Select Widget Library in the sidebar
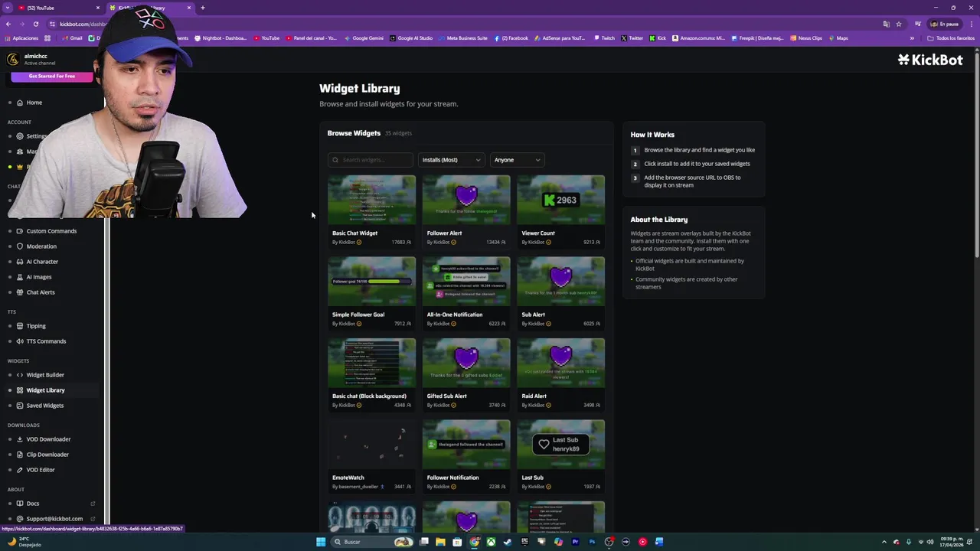Viewport: 980px width, 551px height. (45, 390)
